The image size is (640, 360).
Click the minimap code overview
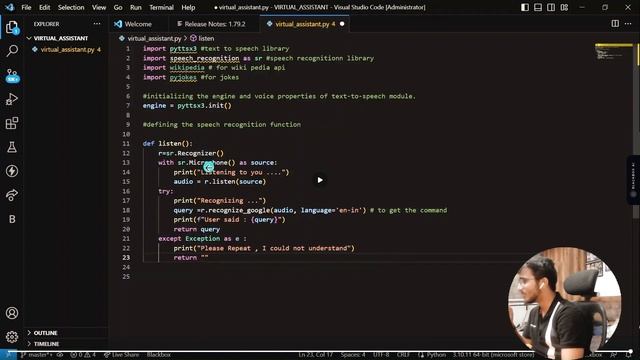(613, 52)
